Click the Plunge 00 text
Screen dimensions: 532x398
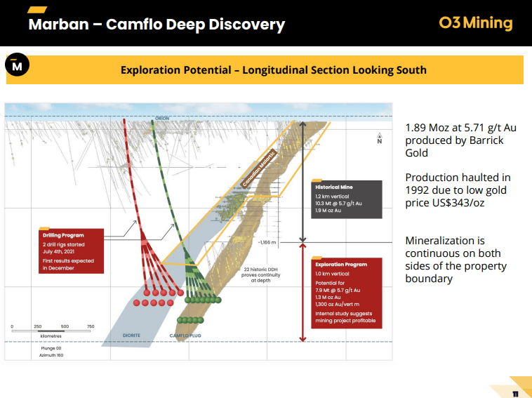pos(51,348)
